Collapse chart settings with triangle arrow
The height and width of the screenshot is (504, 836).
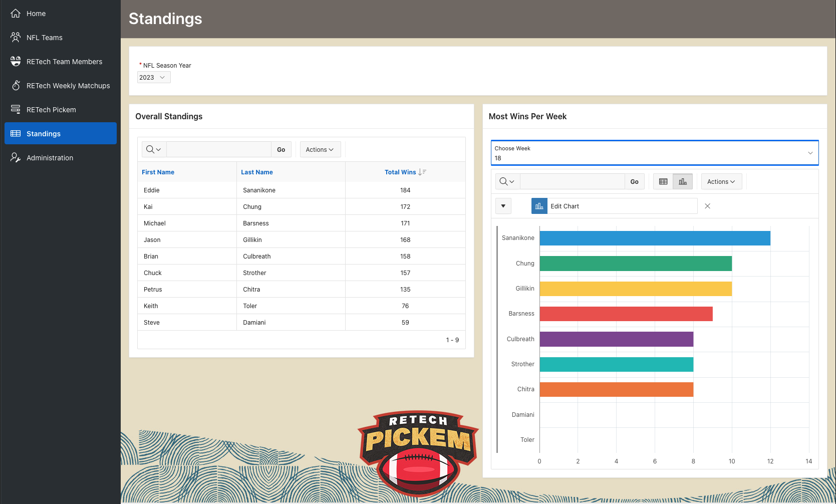[503, 206]
